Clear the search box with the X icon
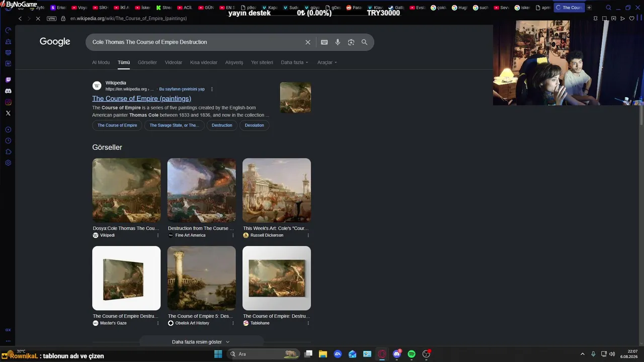 click(x=308, y=42)
